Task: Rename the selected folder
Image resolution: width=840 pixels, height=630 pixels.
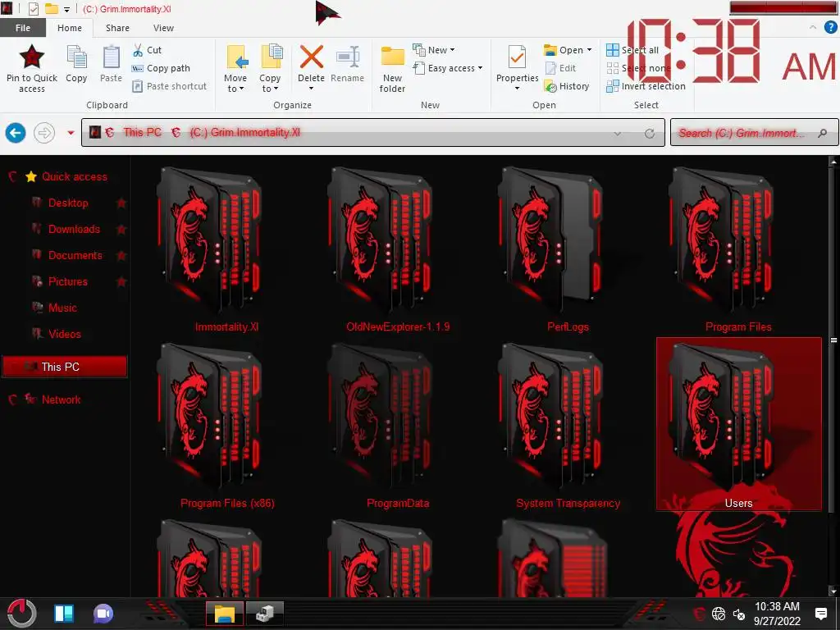Action: click(347, 64)
